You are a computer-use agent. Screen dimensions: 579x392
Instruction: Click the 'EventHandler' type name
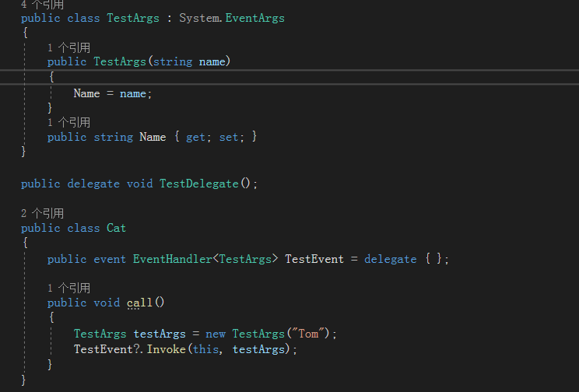[173, 259]
